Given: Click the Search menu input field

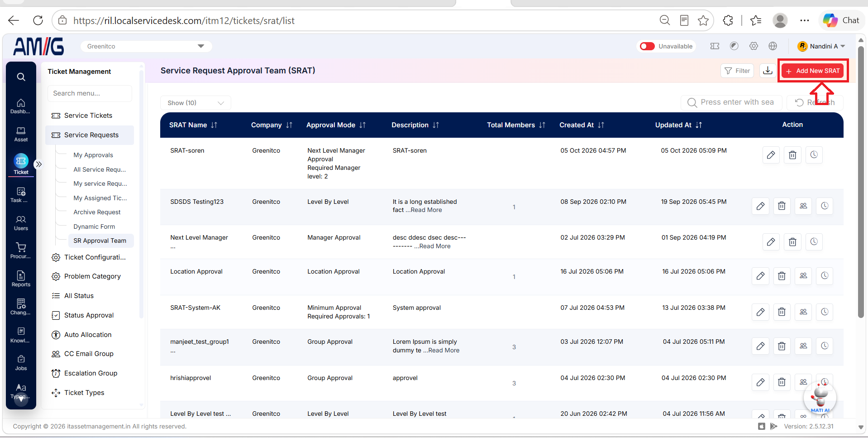Looking at the screenshot, I should point(90,93).
